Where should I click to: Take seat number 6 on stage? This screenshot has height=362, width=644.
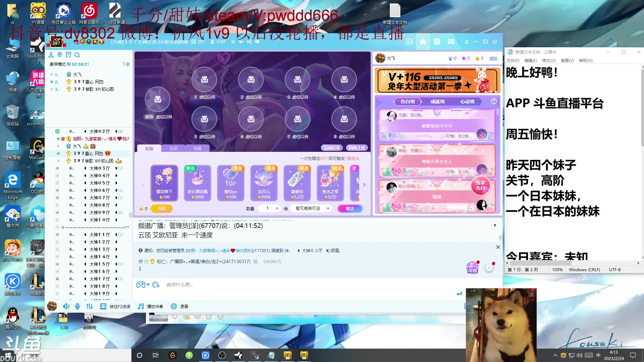pyautogui.click(x=251, y=119)
